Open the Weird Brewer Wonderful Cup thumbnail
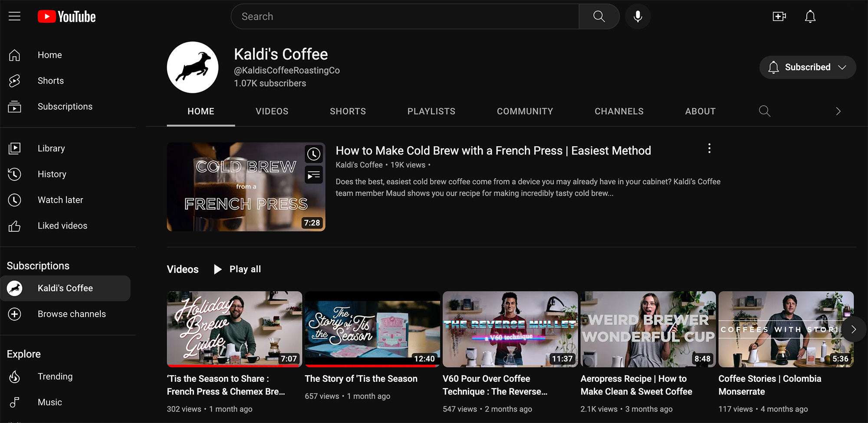Viewport: 868px width, 423px height. 648,329
